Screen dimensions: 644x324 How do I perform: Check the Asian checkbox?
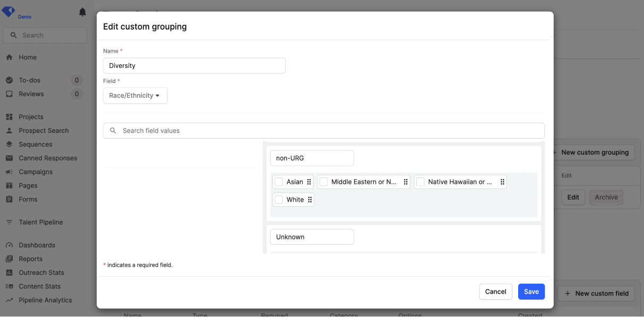click(279, 182)
